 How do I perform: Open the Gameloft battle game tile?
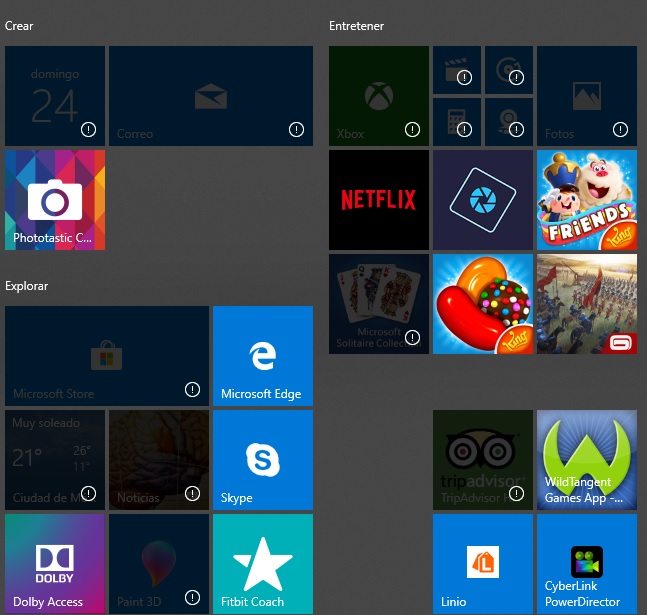(587, 304)
